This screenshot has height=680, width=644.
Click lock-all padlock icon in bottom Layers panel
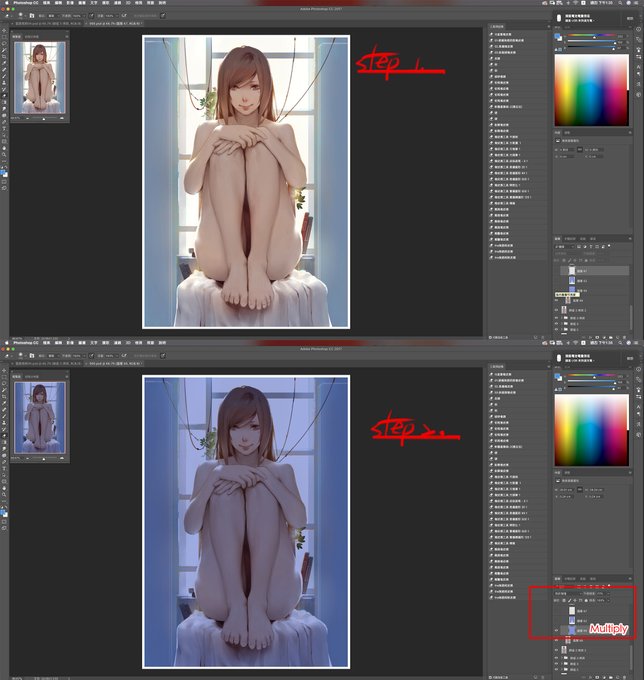click(x=586, y=601)
